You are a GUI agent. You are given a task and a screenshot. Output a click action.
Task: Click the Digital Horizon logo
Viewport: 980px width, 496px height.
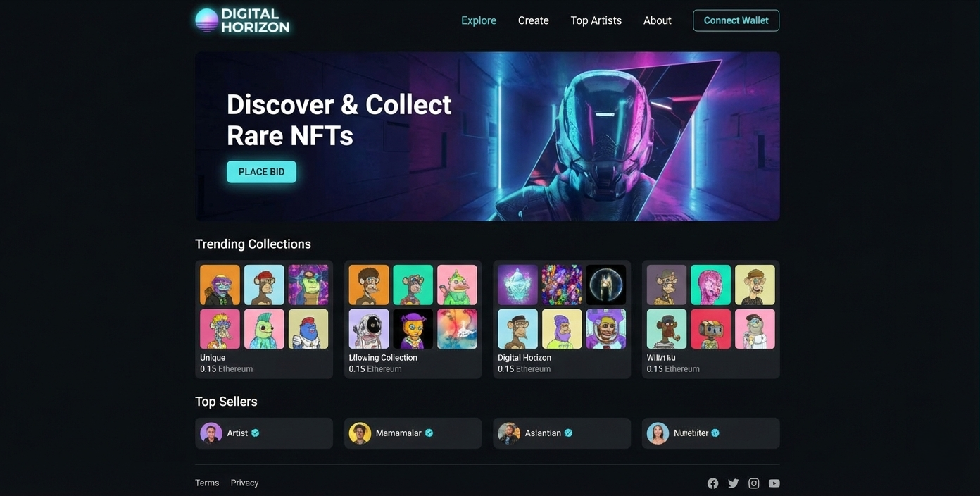pos(242,20)
